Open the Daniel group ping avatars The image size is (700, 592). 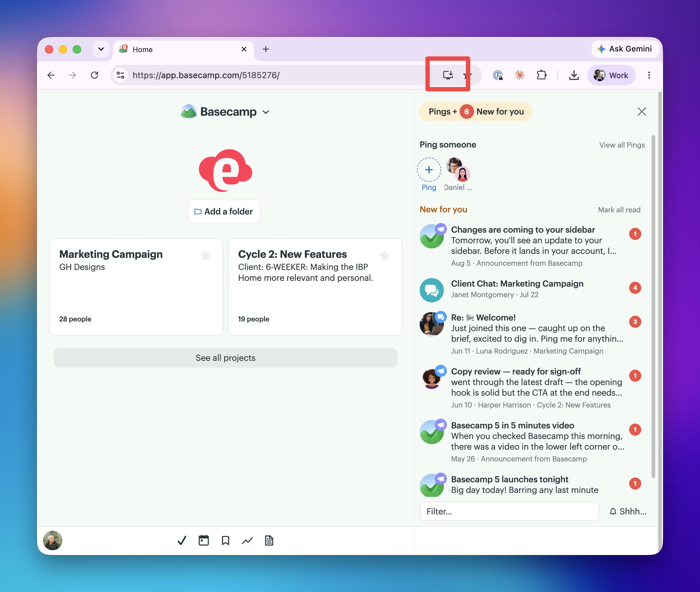coord(458,170)
